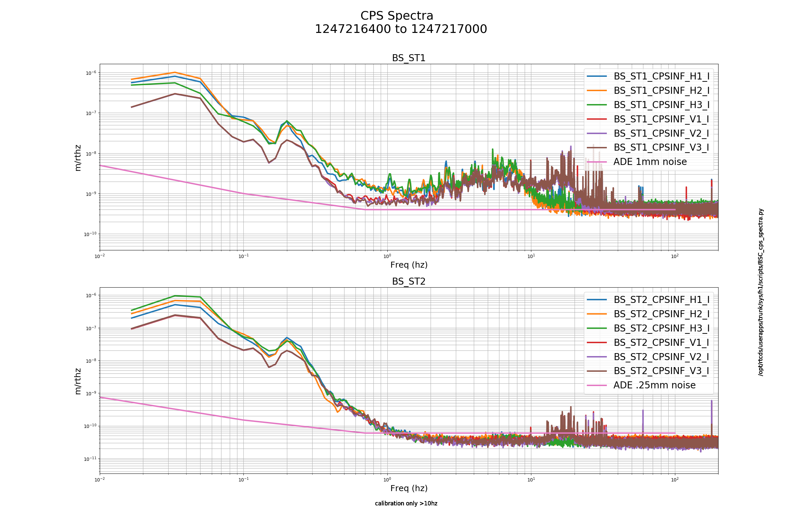
Task: Pick legend label 'BS_ST2_CPSINF_V2_I'
Action: (x=661, y=357)
